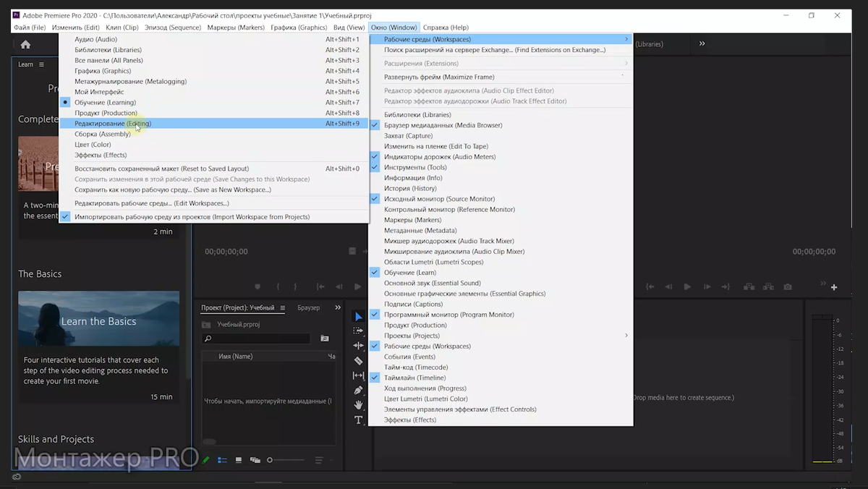The width and height of the screenshot is (868, 489).
Task: Open Project panel hamburger menu
Action: (282, 308)
